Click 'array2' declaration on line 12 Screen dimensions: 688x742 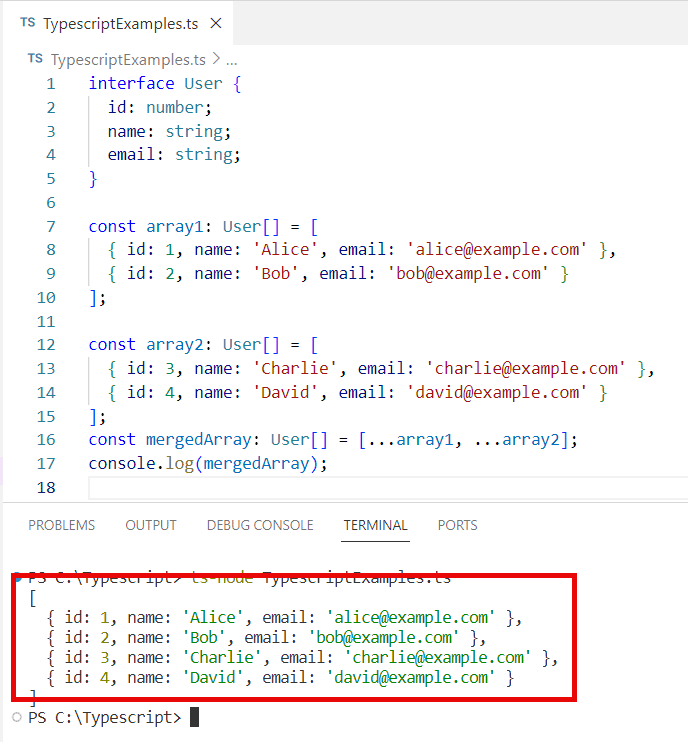coord(175,345)
